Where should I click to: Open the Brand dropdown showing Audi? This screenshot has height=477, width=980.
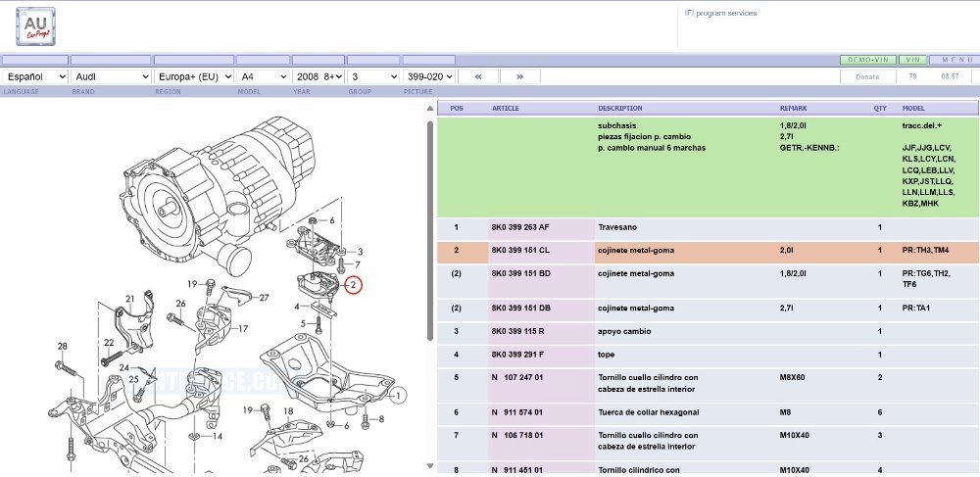click(x=111, y=76)
